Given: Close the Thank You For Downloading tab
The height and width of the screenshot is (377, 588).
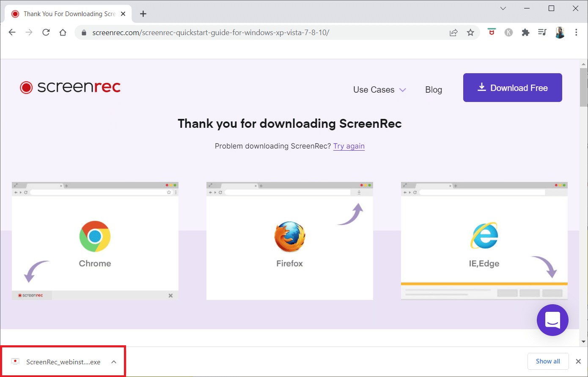Looking at the screenshot, I should point(123,14).
